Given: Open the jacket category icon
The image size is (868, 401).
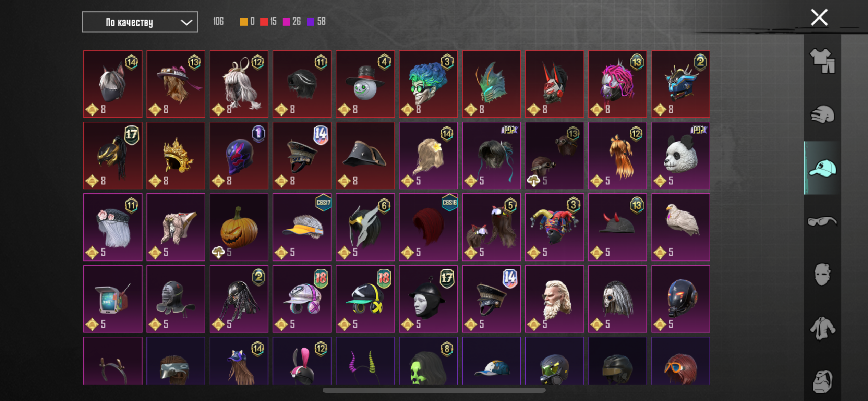Looking at the screenshot, I should (822, 328).
